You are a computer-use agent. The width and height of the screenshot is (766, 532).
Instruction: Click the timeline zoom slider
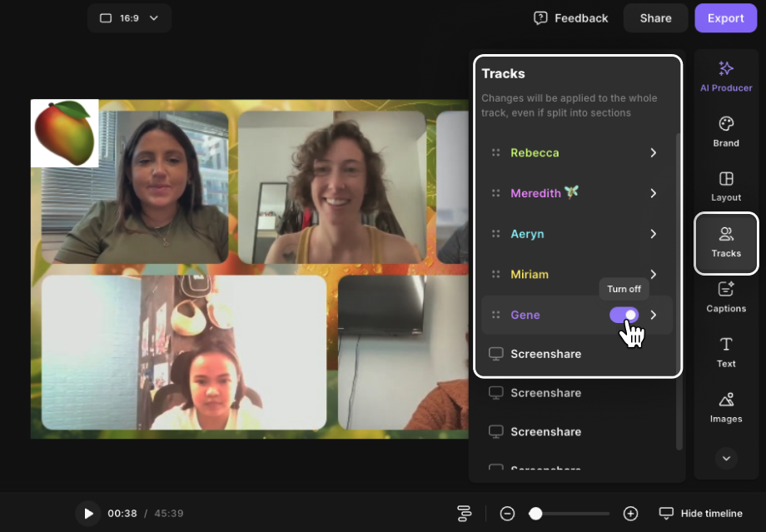pos(571,514)
